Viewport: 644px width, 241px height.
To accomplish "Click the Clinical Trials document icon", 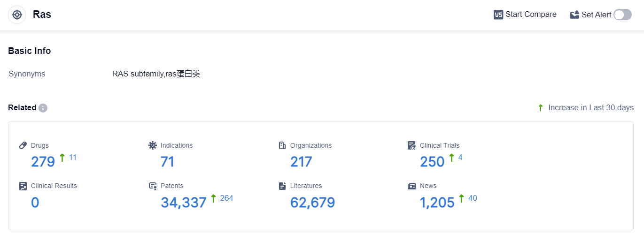I will click(412, 145).
